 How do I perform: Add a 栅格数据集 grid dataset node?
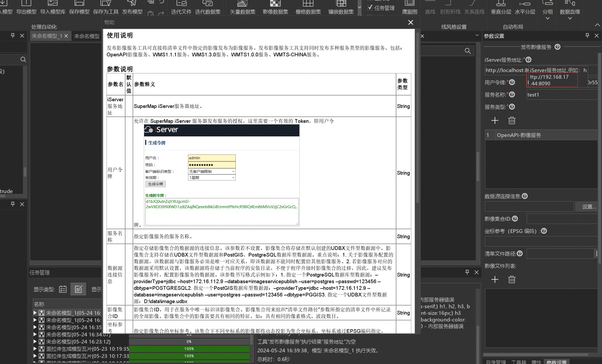pos(308,7)
